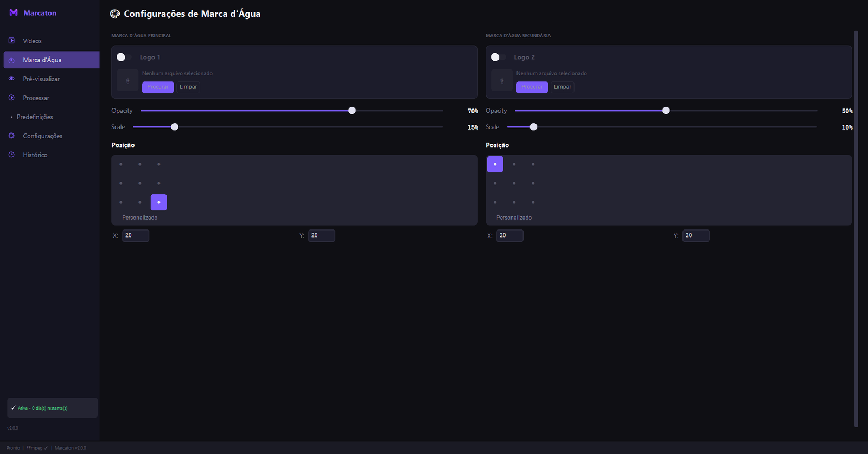Click the main watermark X input field

pyautogui.click(x=136, y=235)
